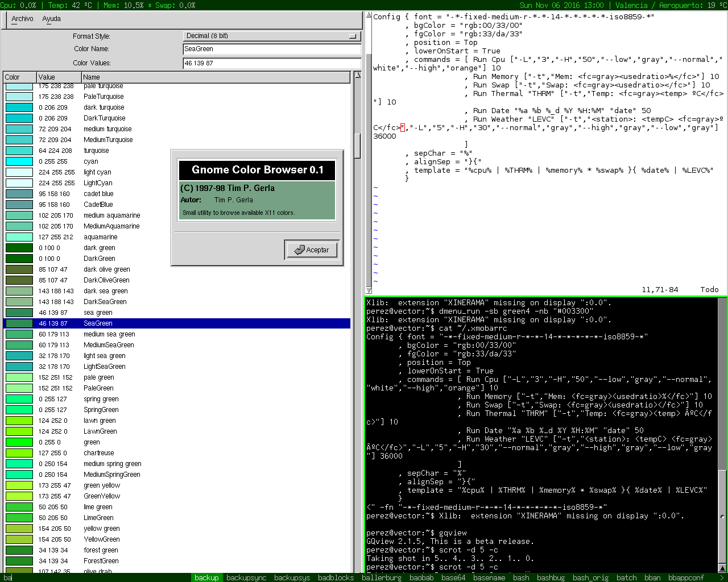
Task: Select the 'LimeGreen' row
Action: [x=177, y=518]
